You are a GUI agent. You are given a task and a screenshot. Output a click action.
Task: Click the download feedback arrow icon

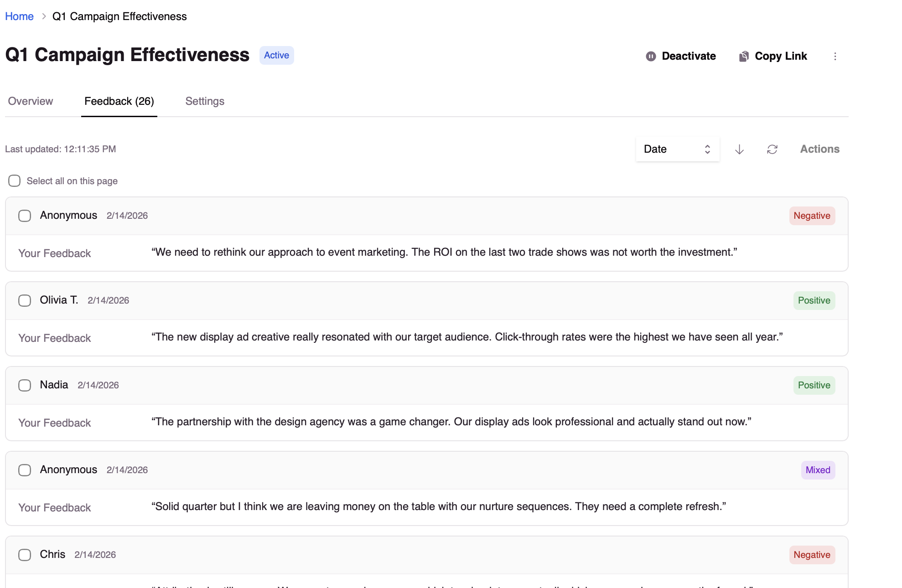(739, 149)
